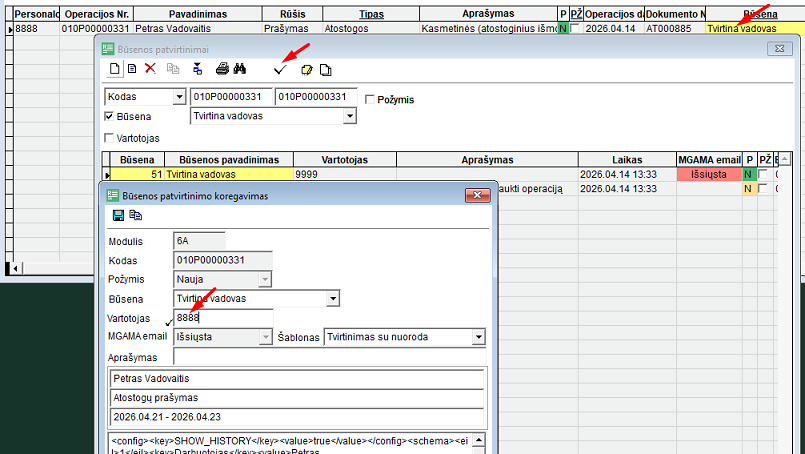Viewport: 805px width, 454px height.
Task: Click the Tipas column header
Action: pos(372,15)
